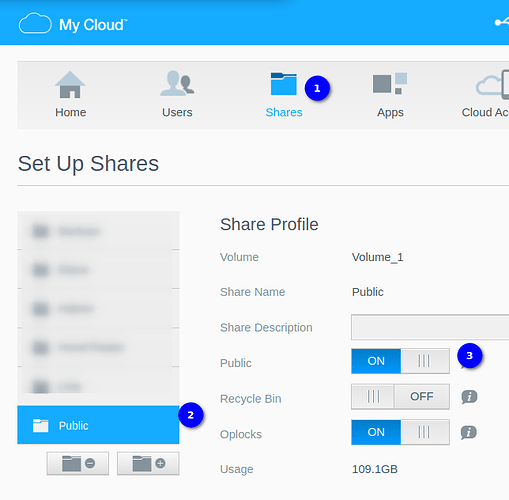Click the My Cloud logo
509x500 pixels.
tap(73, 24)
